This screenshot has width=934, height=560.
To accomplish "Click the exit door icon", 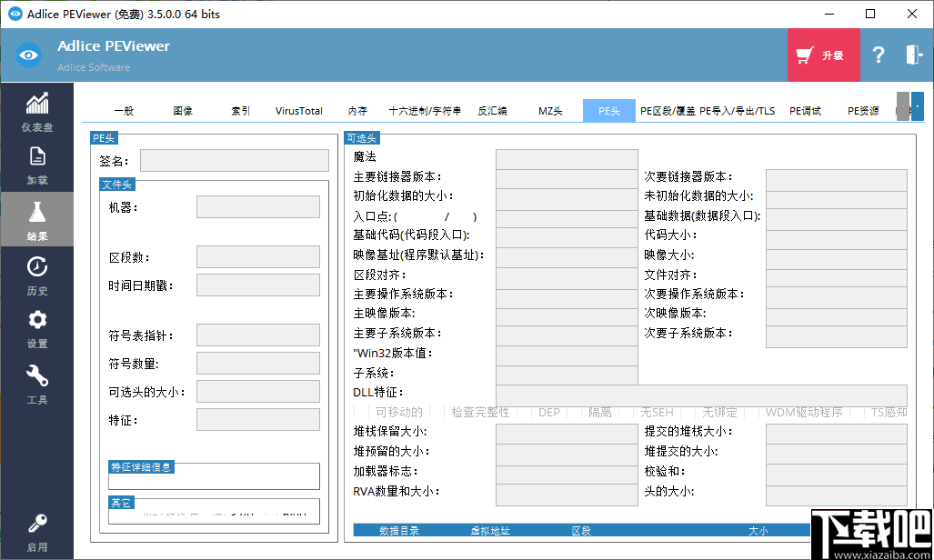I will pyautogui.click(x=914, y=55).
